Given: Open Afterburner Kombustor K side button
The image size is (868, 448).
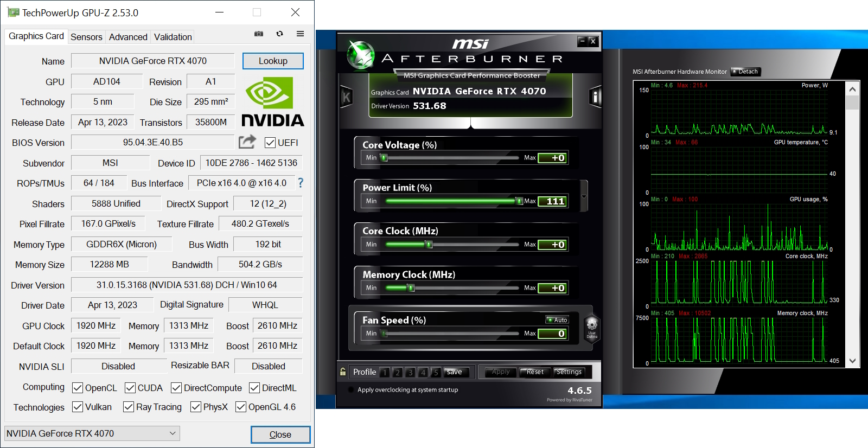Looking at the screenshot, I should click(346, 97).
